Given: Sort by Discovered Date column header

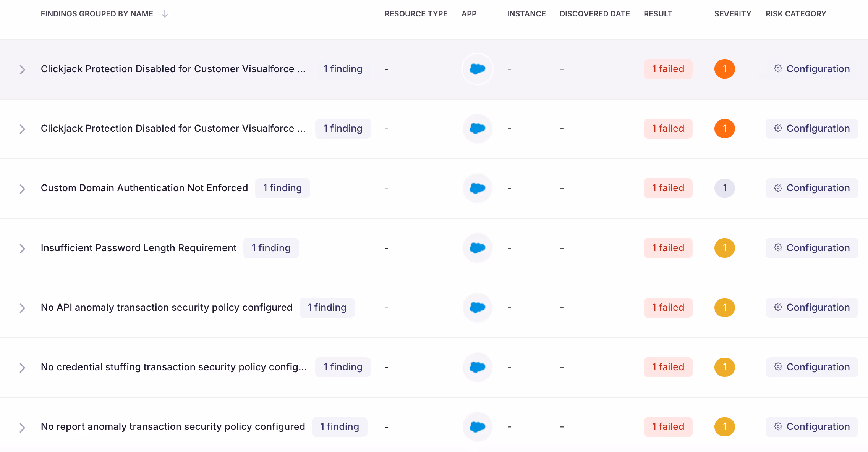Looking at the screenshot, I should coord(594,14).
